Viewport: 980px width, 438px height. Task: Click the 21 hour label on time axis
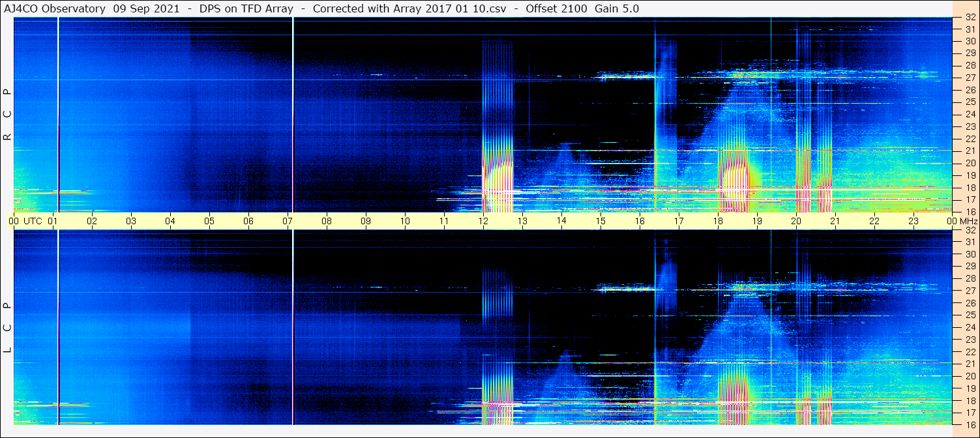coord(835,221)
